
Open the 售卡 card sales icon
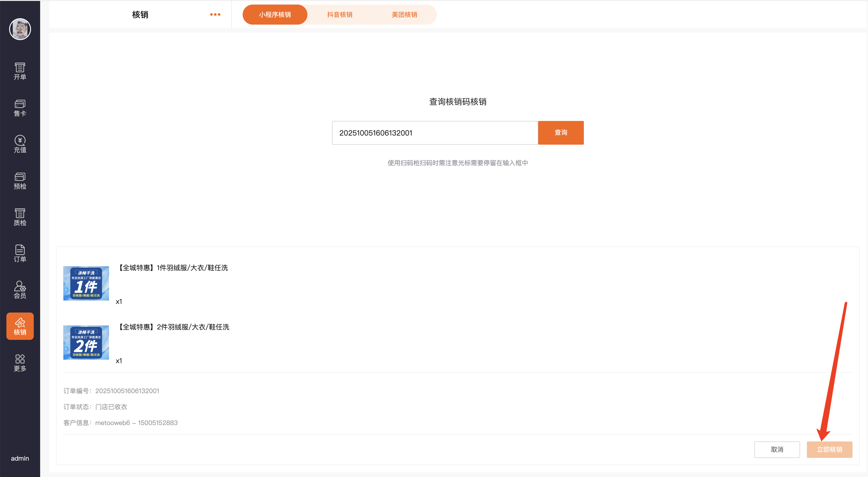[x=20, y=108]
